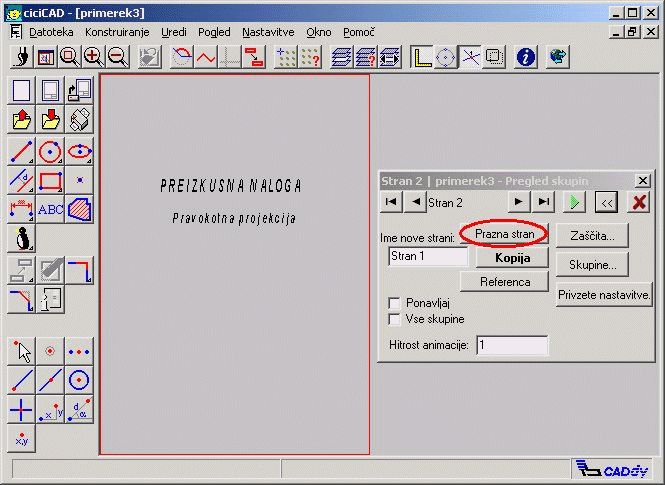Select the arrow pointer selection tool
This screenshot has height=485, width=665.
(x=21, y=351)
